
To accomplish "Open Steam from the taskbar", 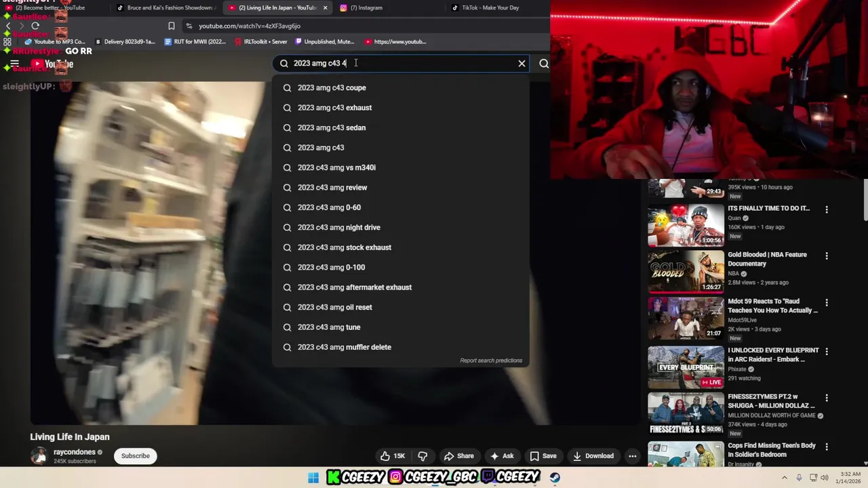I will (555, 478).
